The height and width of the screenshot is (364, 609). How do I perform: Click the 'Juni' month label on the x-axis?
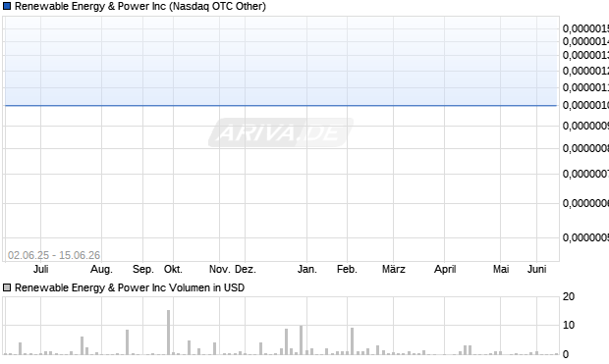coord(536,269)
